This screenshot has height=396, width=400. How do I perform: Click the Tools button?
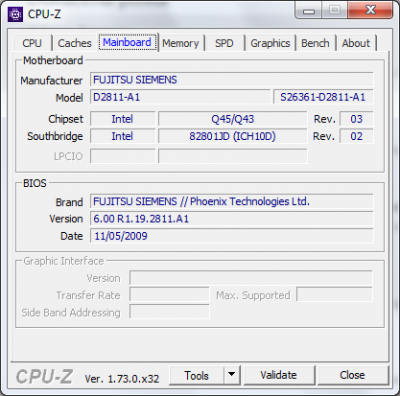click(x=197, y=375)
